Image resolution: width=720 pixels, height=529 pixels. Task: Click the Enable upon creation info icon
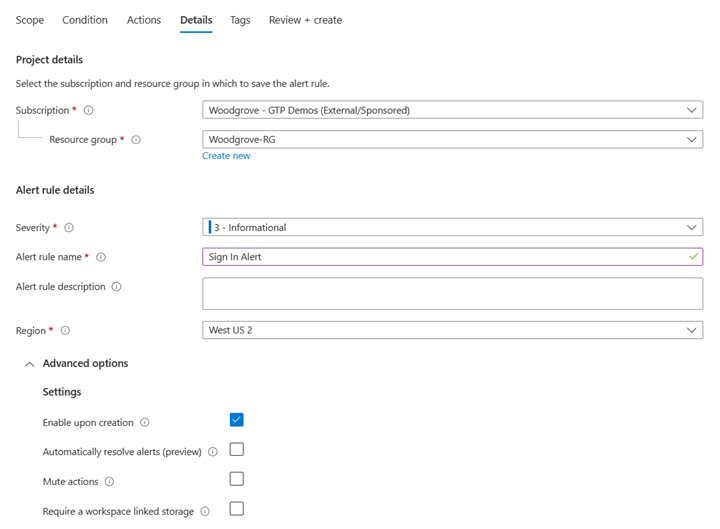[145, 423]
